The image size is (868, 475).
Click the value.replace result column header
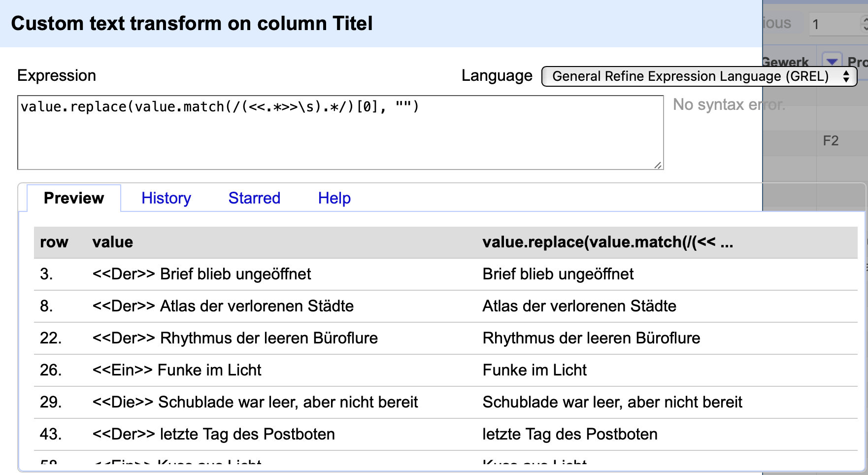click(x=608, y=242)
